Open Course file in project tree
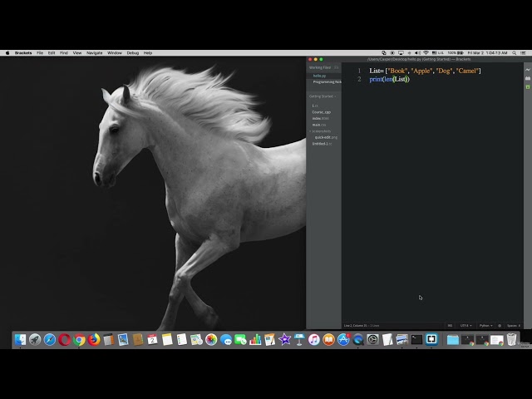532x399 pixels. tap(322, 112)
